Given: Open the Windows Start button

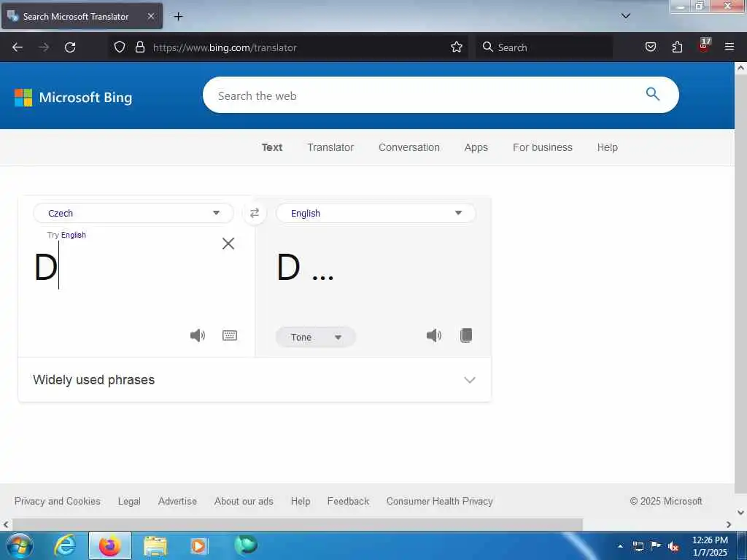Looking at the screenshot, I should 19,545.
